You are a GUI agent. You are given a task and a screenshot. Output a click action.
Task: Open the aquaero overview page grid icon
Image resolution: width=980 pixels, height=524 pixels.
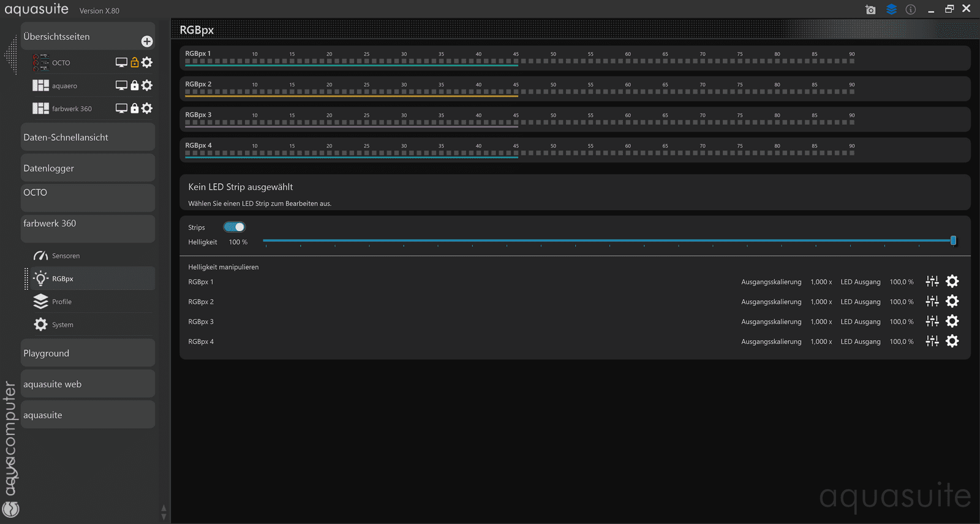(40, 85)
